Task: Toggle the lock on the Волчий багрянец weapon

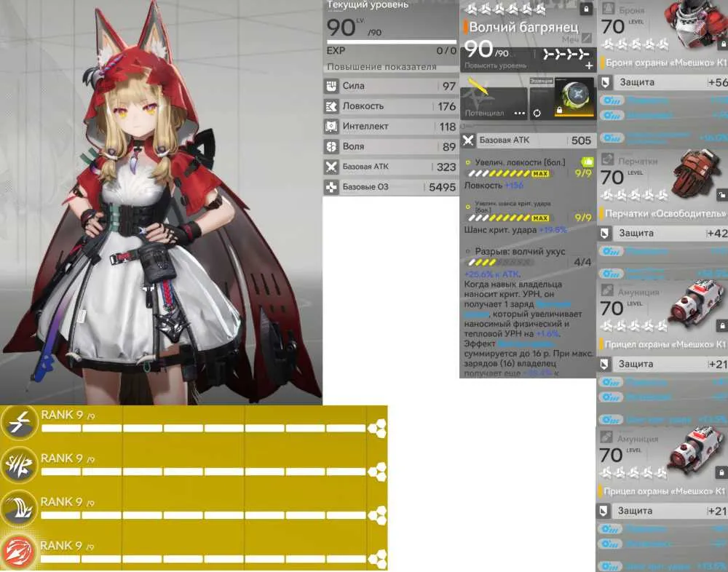Action: coord(586,9)
